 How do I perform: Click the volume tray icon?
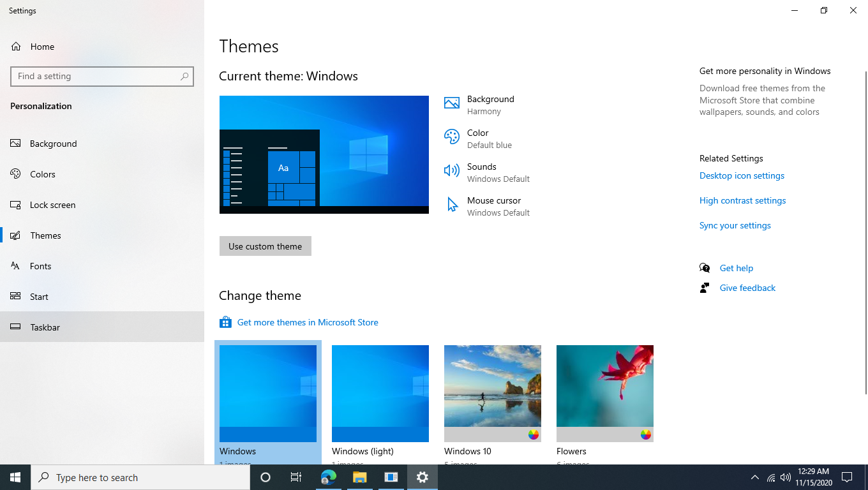click(786, 477)
